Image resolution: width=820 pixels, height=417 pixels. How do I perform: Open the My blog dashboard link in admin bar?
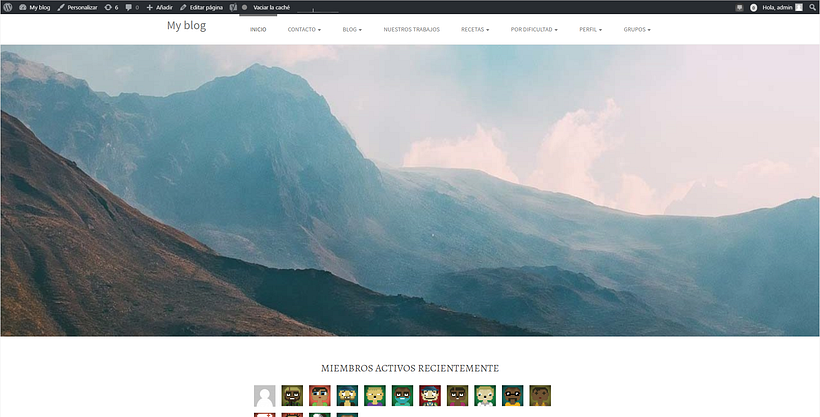point(35,7)
